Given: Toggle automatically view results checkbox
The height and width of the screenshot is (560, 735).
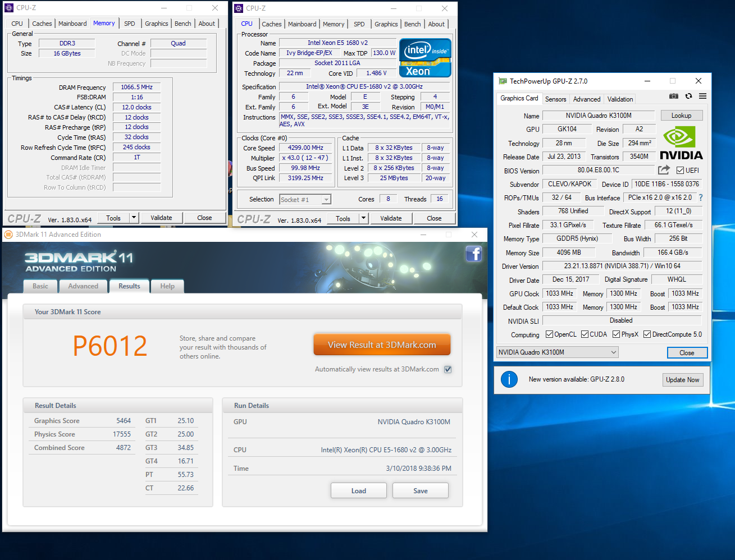Looking at the screenshot, I should pyautogui.click(x=448, y=369).
